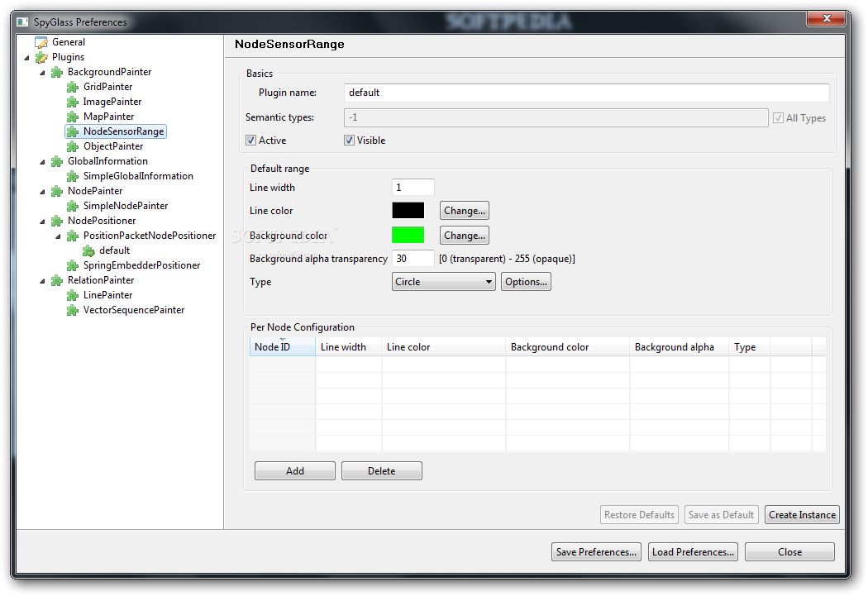
Task: Select the MapPainter tree entry
Action: (108, 117)
